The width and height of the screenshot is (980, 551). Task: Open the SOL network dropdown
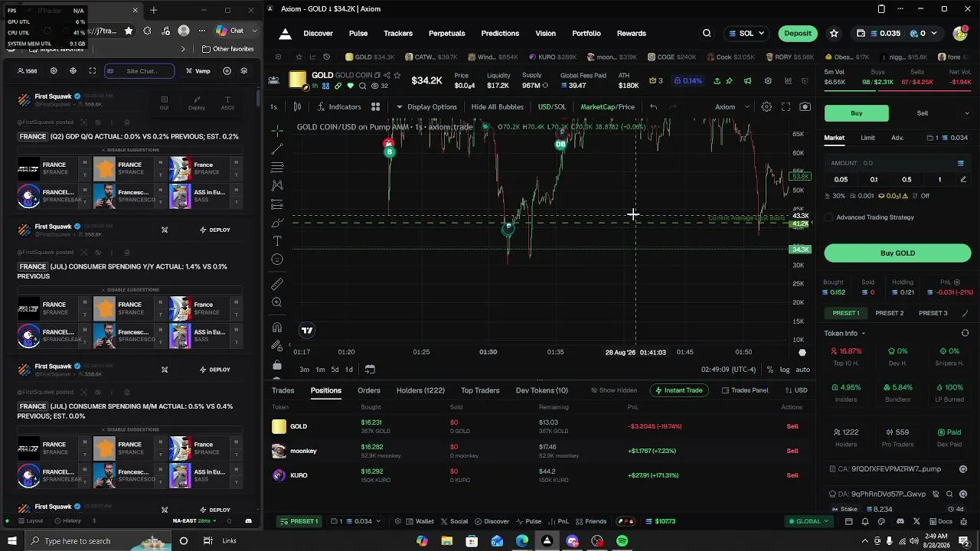pos(746,34)
